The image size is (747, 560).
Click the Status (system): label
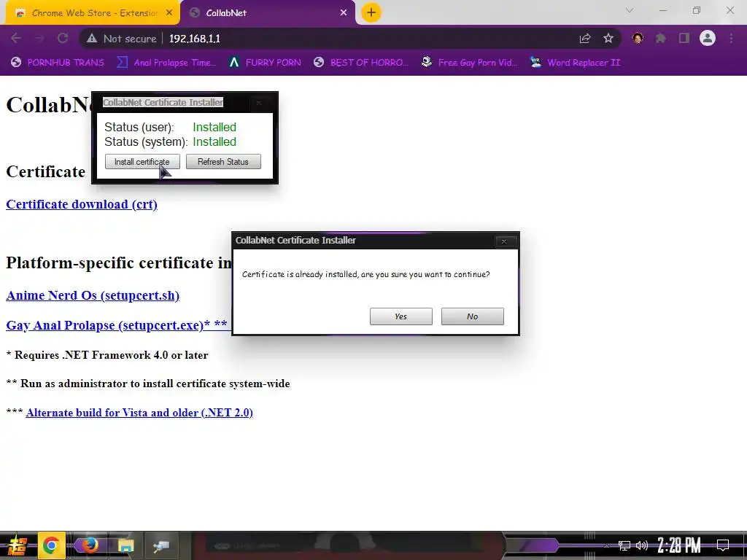146,142
